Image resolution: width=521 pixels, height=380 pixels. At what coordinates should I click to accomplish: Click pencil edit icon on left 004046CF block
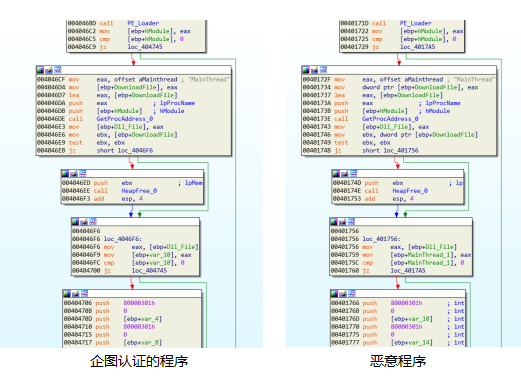(49, 70)
